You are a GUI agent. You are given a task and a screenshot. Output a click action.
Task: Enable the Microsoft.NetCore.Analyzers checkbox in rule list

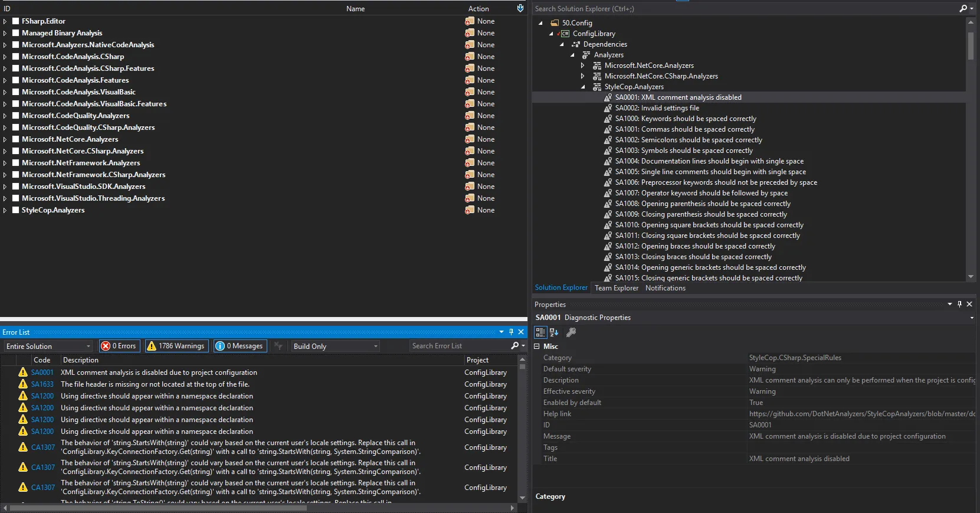click(16, 139)
